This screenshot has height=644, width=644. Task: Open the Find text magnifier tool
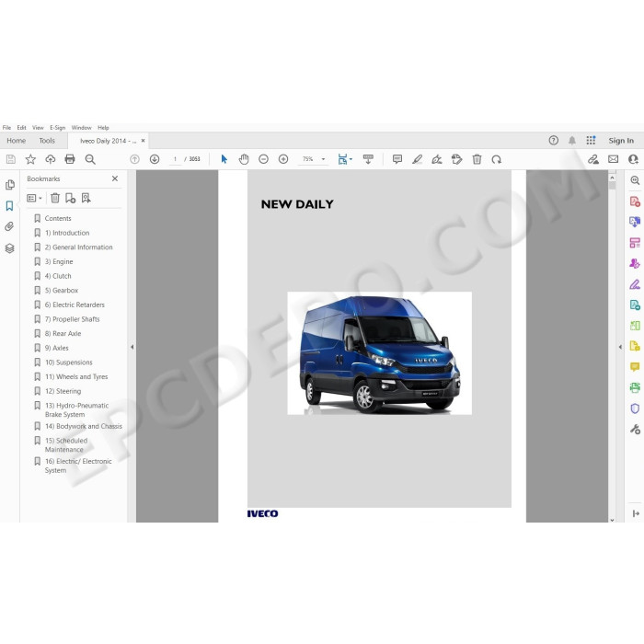(x=90, y=159)
